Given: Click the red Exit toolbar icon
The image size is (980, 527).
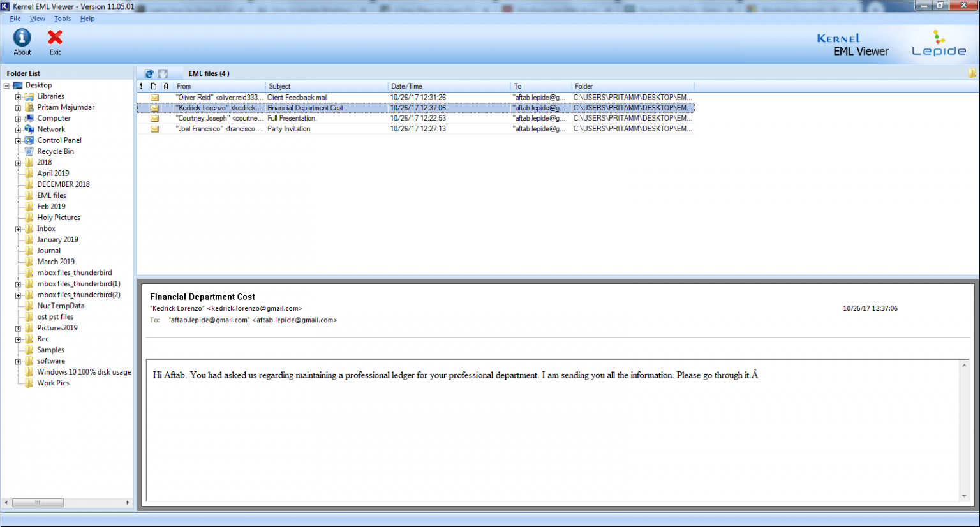Looking at the screenshot, I should coord(55,40).
